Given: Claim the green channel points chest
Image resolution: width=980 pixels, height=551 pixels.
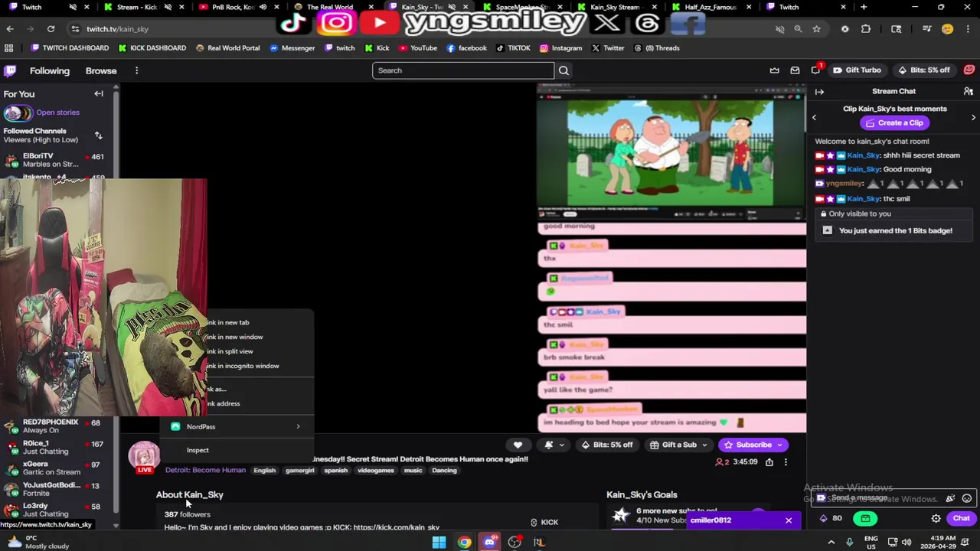Looking at the screenshot, I should tap(865, 518).
